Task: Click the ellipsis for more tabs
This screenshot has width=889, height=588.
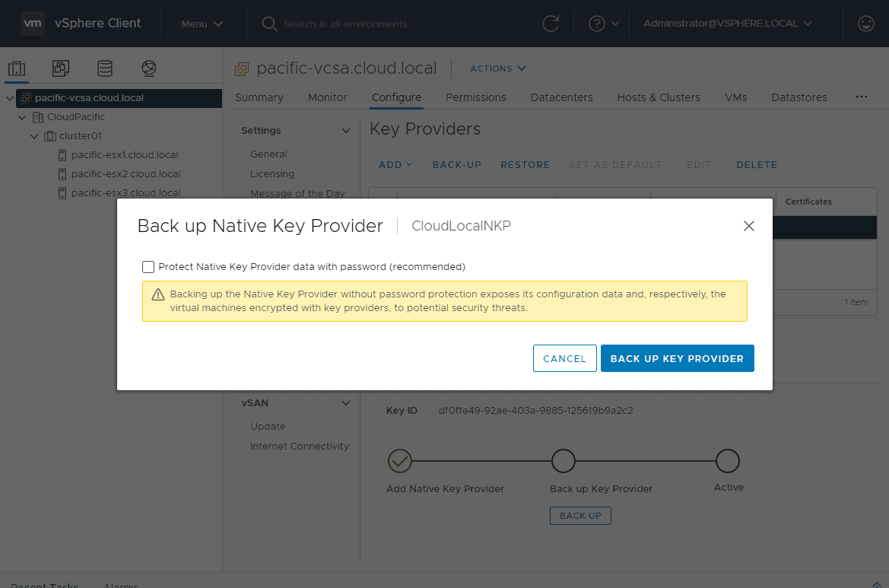Action: click(x=861, y=97)
